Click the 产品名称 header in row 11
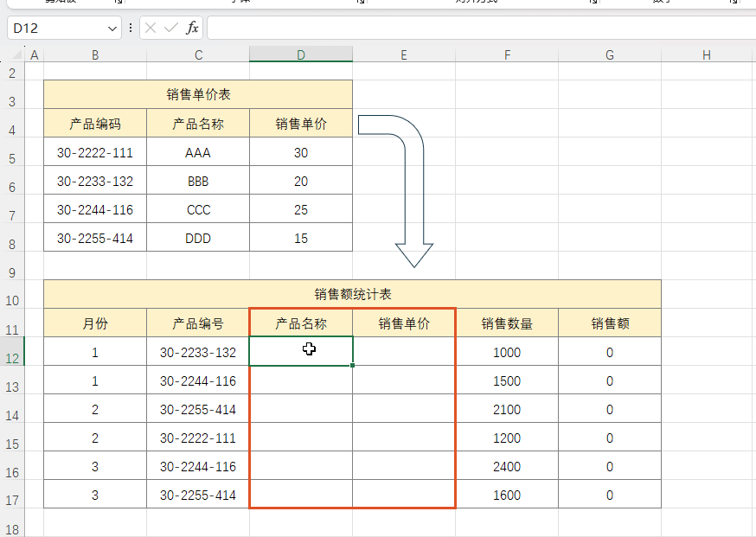This screenshot has width=756, height=537. (301, 323)
